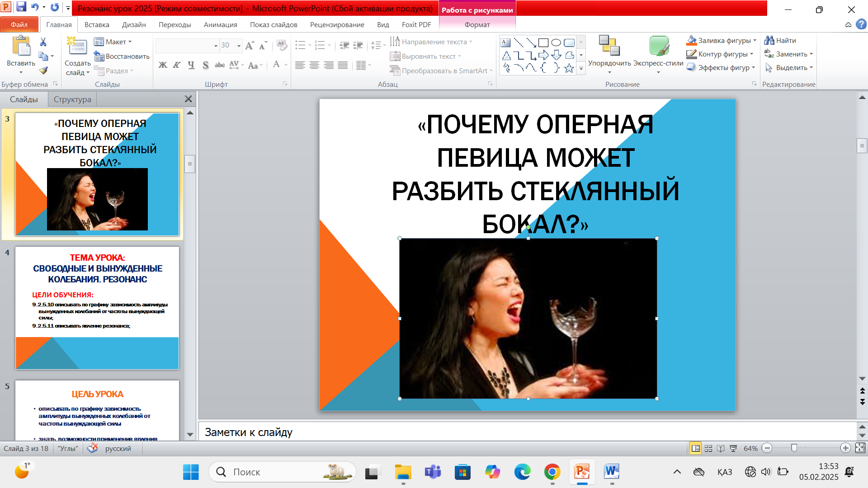Viewport: 868px width, 488px height.
Task: Click the Format Painter brush icon
Action: [43, 70]
